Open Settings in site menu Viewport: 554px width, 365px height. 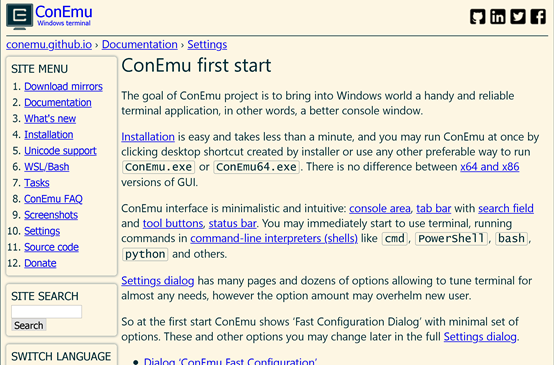[x=42, y=231]
